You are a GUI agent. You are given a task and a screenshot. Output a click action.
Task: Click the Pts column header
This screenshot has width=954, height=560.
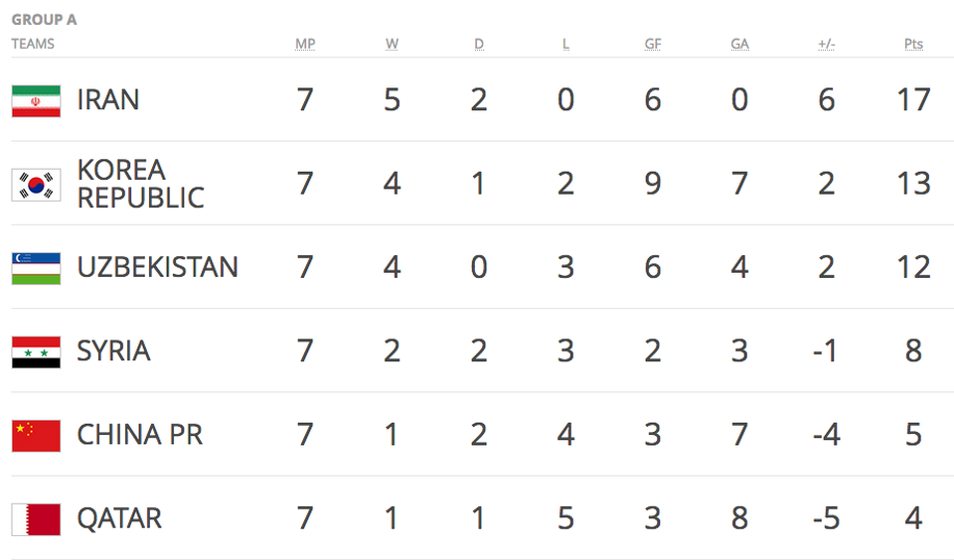click(913, 44)
